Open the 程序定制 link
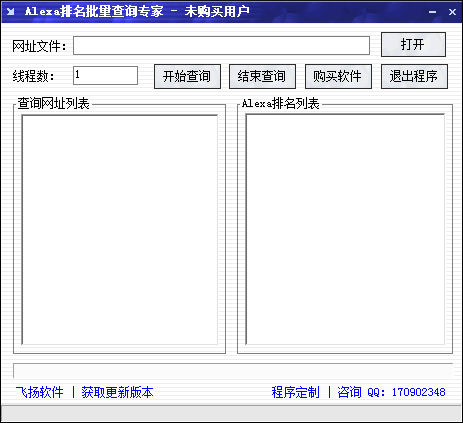The width and height of the screenshot is (463, 423). [x=295, y=392]
